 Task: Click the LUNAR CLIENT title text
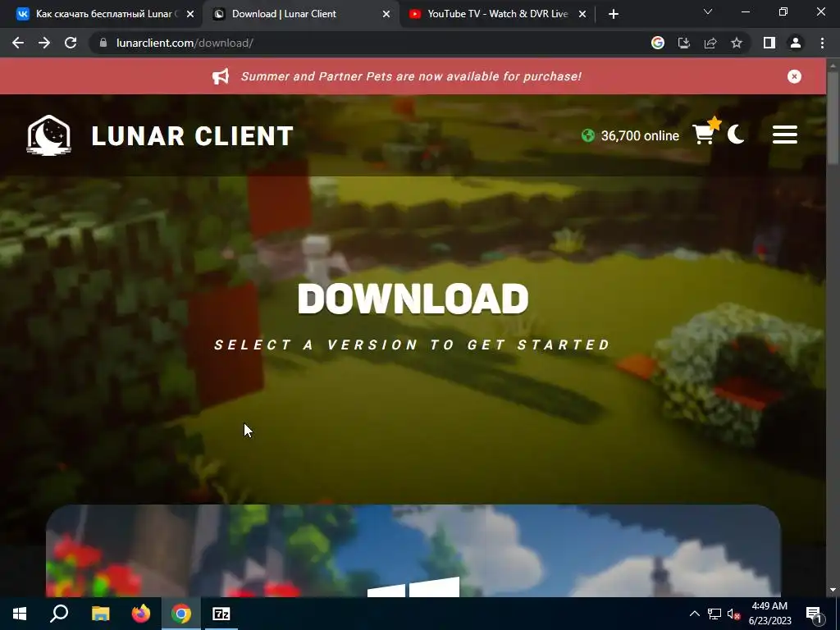click(x=192, y=136)
